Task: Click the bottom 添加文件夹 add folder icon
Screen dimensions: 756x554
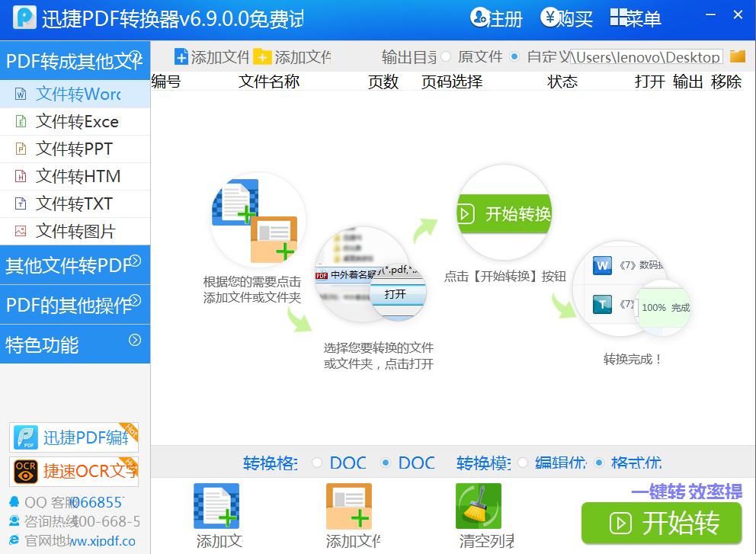Action: click(348, 503)
